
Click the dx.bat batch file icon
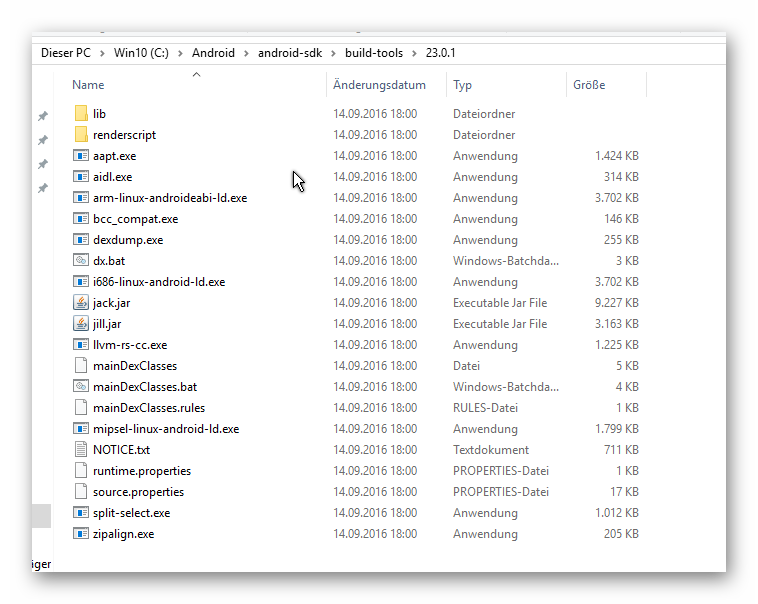pyautogui.click(x=81, y=261)
